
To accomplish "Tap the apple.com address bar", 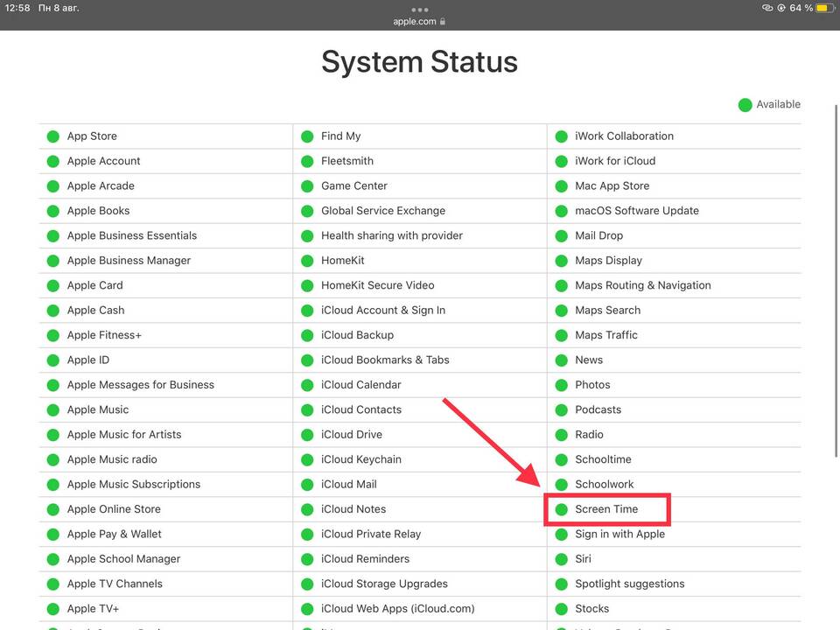I will coord(419,21).
